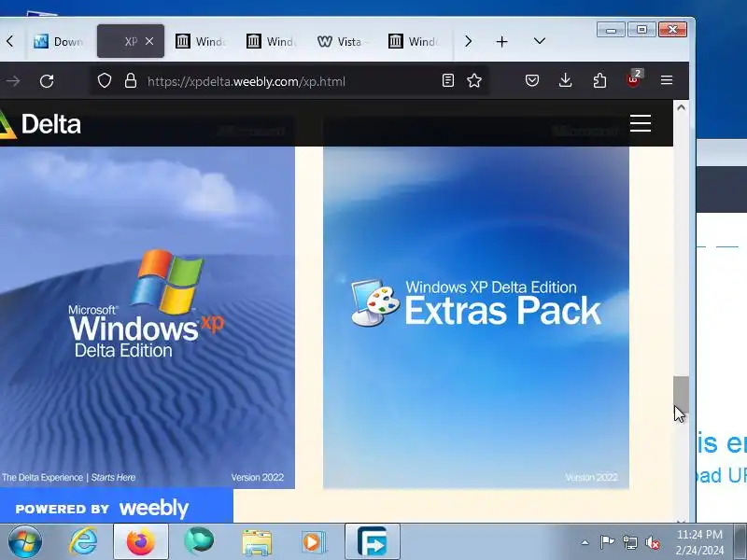Open the green globe browser on taskbar

coord(199,541)
